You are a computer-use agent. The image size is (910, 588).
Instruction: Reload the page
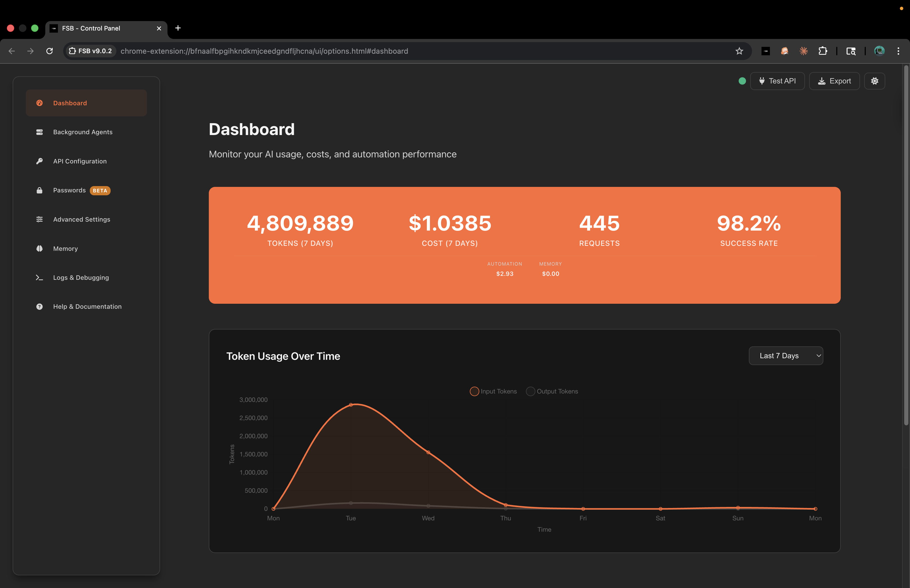tap(50, 51)
